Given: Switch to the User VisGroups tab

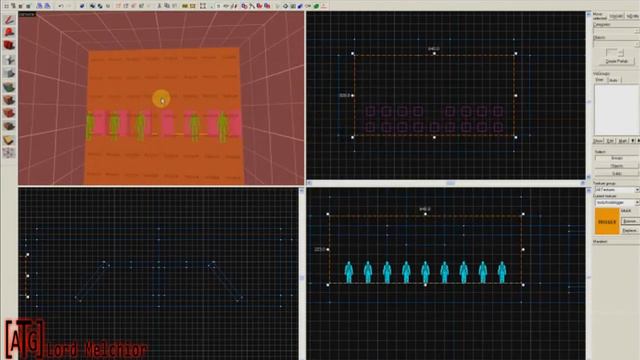Looking at the screenshot, I should [600, 80].
